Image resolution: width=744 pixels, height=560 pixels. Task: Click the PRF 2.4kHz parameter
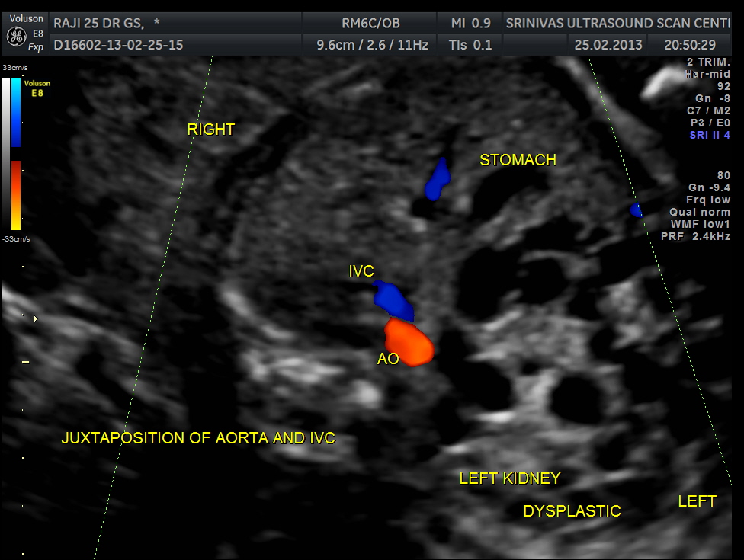tap(695, 236)
